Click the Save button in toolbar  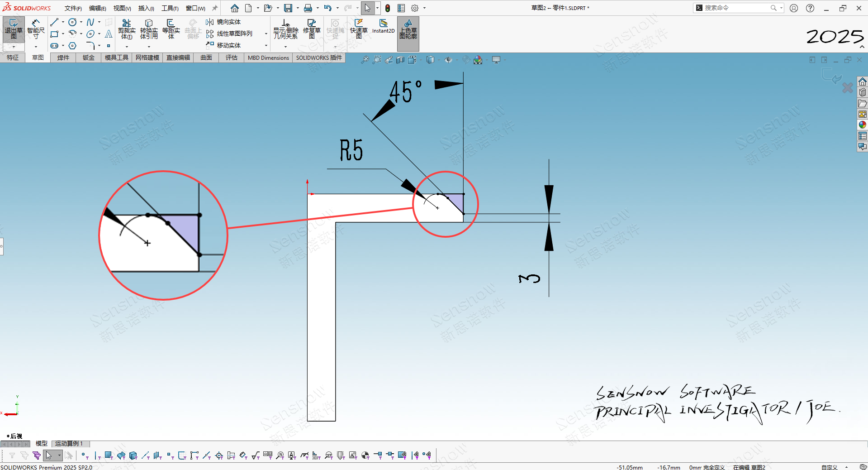288,8
